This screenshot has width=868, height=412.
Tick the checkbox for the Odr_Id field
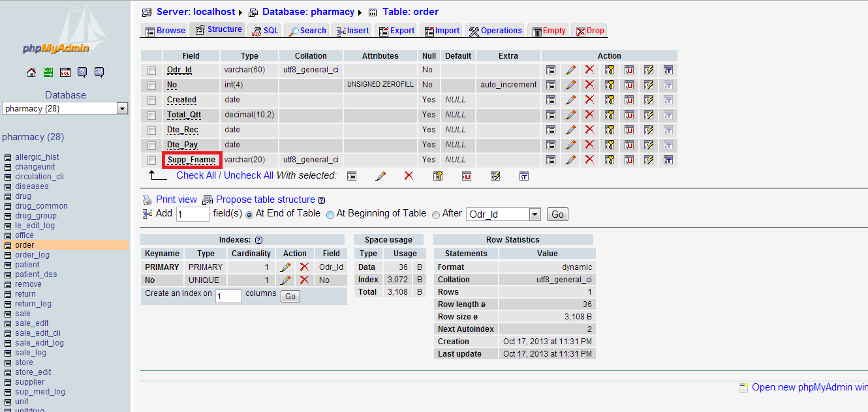tap(151, 70)
